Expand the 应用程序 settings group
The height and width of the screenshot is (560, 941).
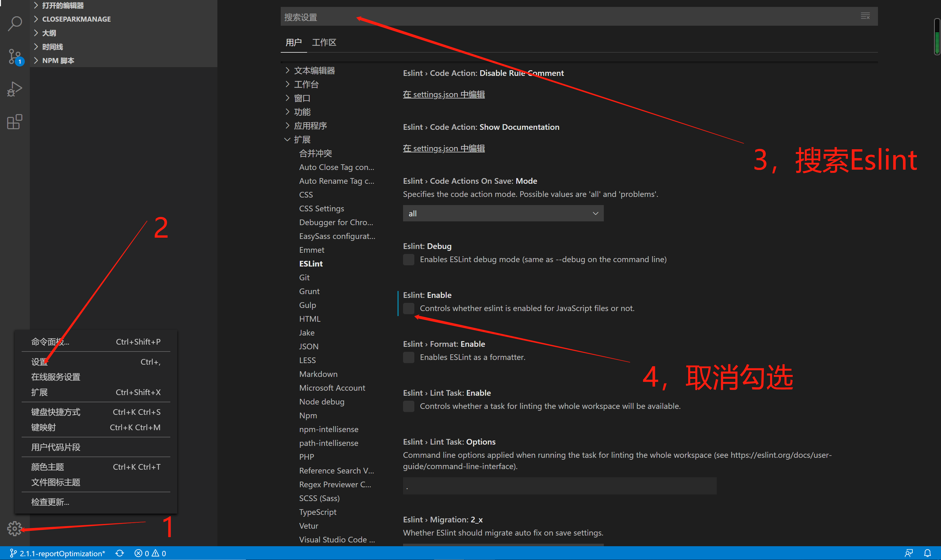[306, 126]
